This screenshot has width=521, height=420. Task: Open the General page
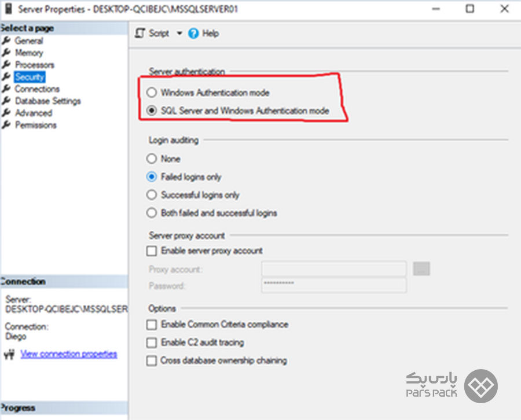click(x=29, y=41)
